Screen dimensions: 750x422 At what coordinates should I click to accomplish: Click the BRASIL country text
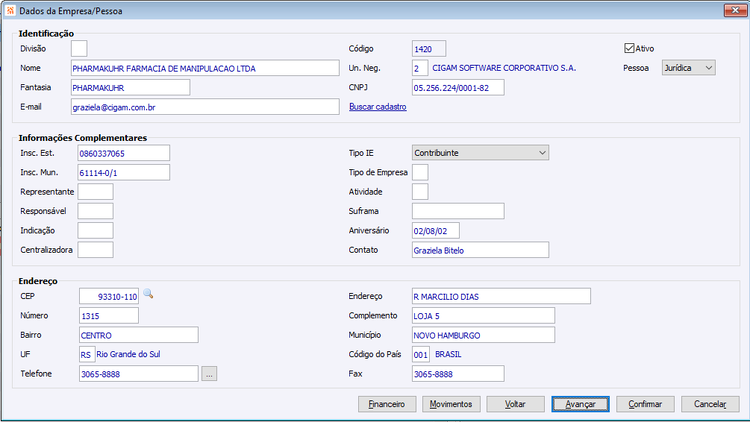pyautogui.click(x=448, y=354)
